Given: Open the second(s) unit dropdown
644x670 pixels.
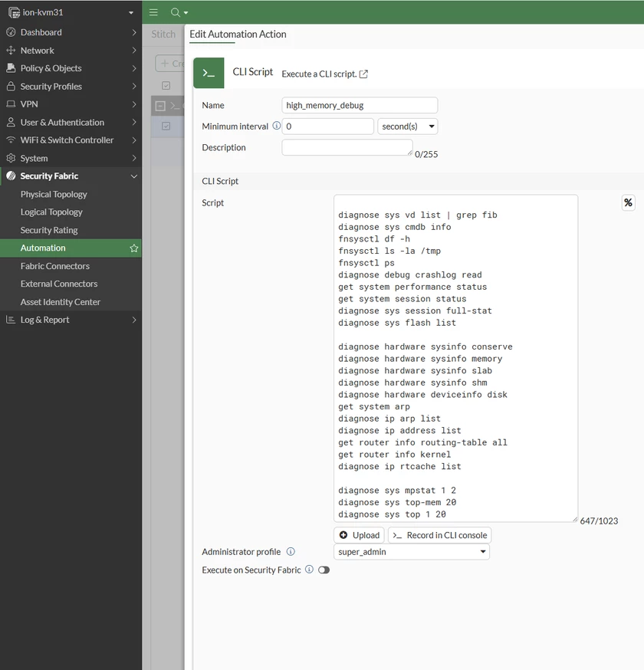Looking at the screenshot, I should pos(408,126).
